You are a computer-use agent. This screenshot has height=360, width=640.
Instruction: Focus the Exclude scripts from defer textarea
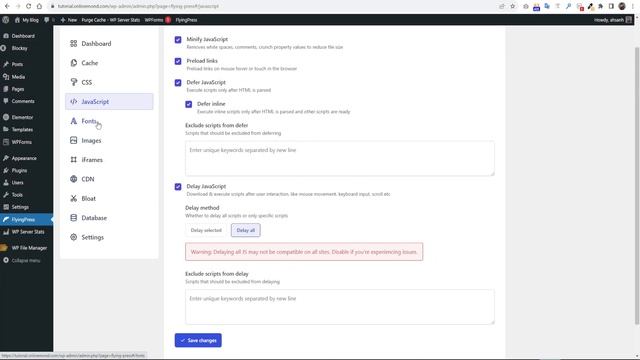(340, 158)
